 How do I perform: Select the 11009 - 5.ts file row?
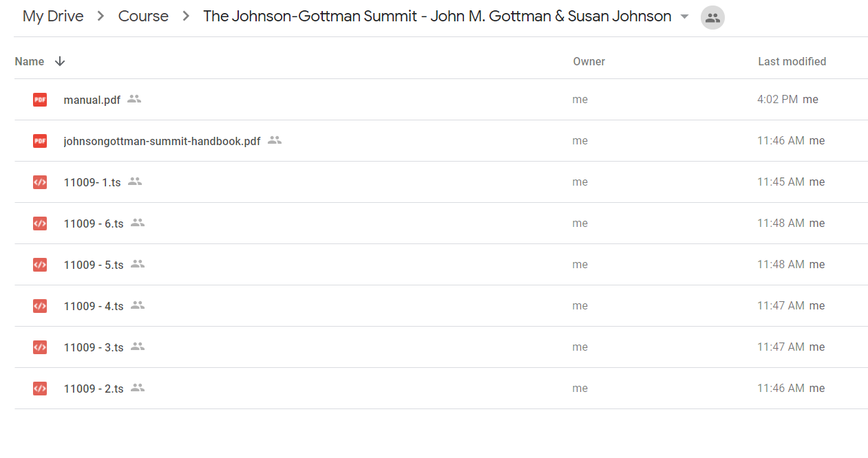(441, 265)
